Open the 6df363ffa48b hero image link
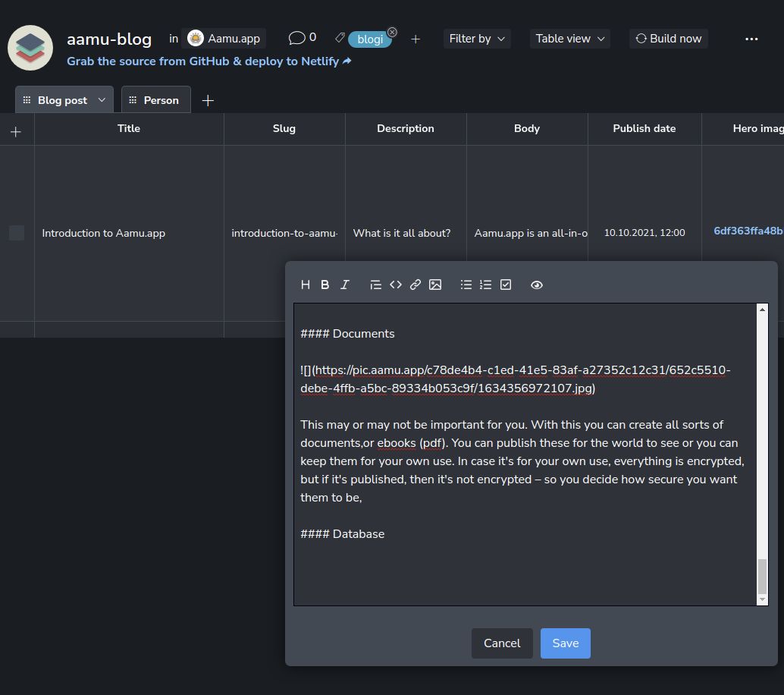The image size is (784, 695). pos(748,231)
